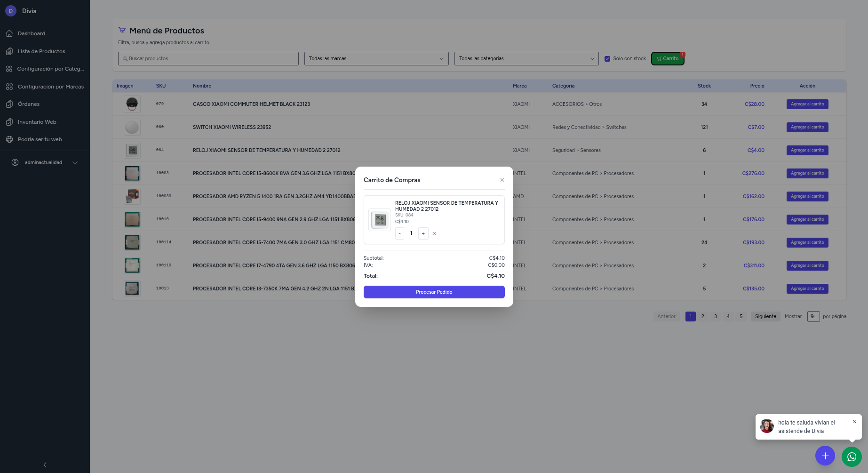868x473 pixels.
Task: Collapse sidebar using bottom left arrow
Action: (x=45, y=465)
